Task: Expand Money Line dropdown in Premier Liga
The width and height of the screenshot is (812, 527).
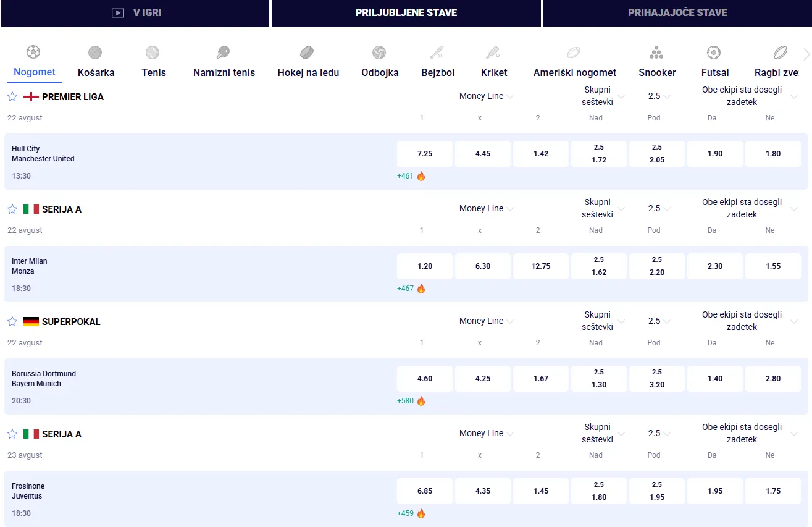Action: (487, 96)
